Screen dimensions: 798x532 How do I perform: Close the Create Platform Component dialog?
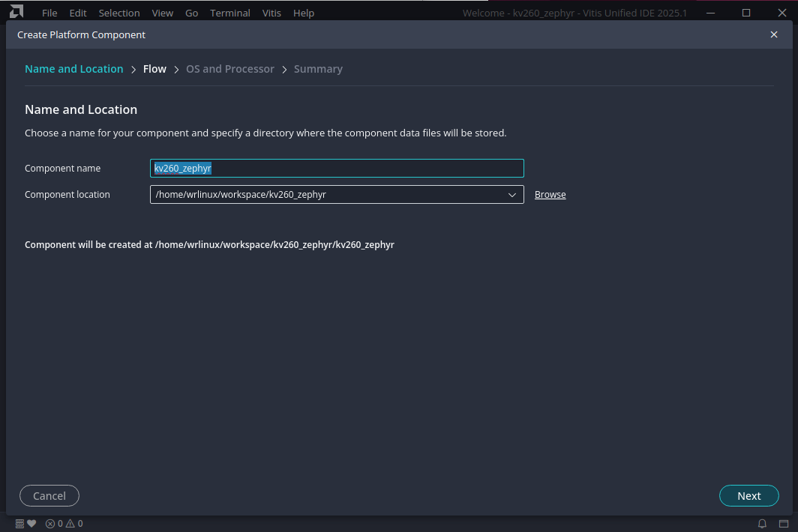click(774, 34)
